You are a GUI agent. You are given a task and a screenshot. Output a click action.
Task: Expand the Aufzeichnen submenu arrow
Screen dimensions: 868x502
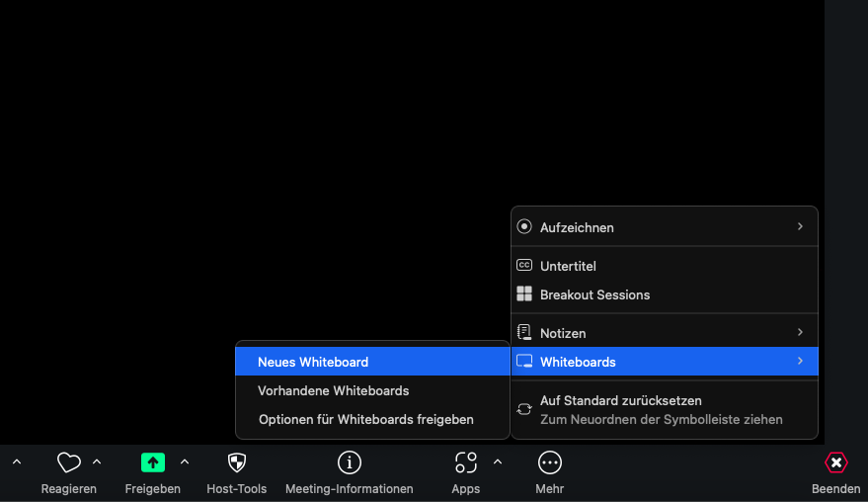(x=800, y=227)
